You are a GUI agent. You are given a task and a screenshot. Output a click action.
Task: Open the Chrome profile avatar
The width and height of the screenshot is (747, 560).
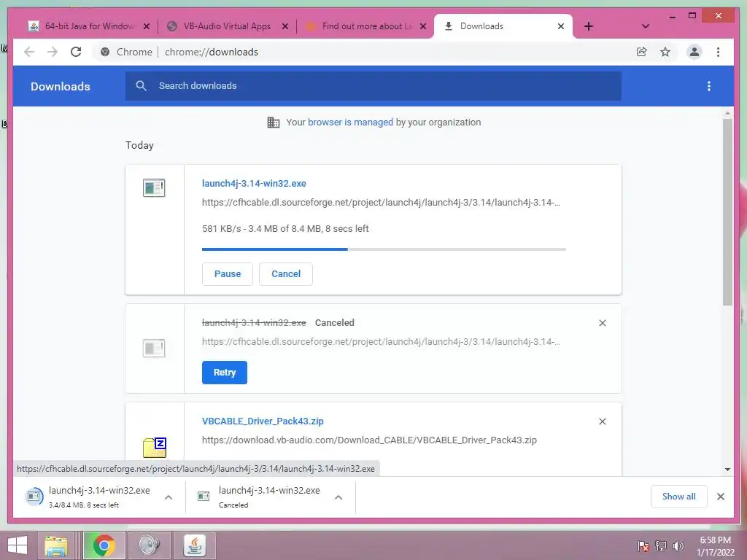(694, 52)
